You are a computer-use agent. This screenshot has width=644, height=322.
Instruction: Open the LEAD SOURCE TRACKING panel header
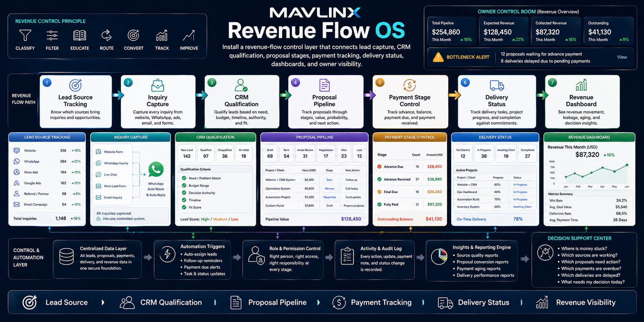point(47,137)
